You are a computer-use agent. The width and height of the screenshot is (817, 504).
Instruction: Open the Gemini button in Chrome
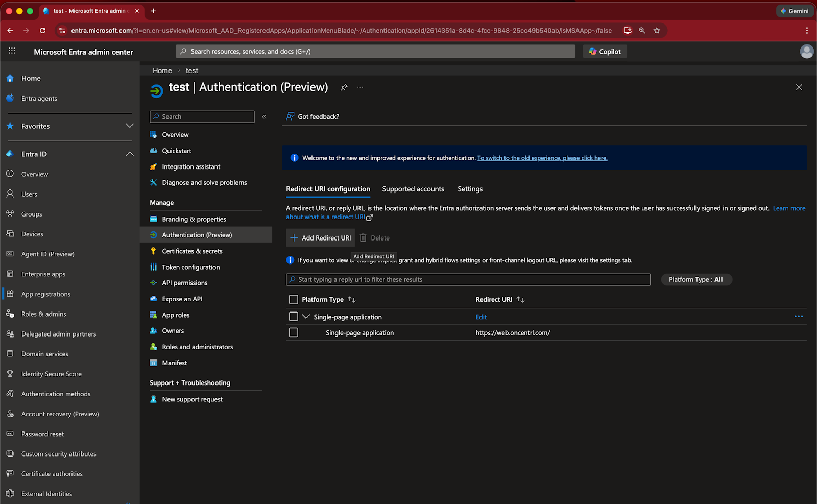tap(795, 11)
